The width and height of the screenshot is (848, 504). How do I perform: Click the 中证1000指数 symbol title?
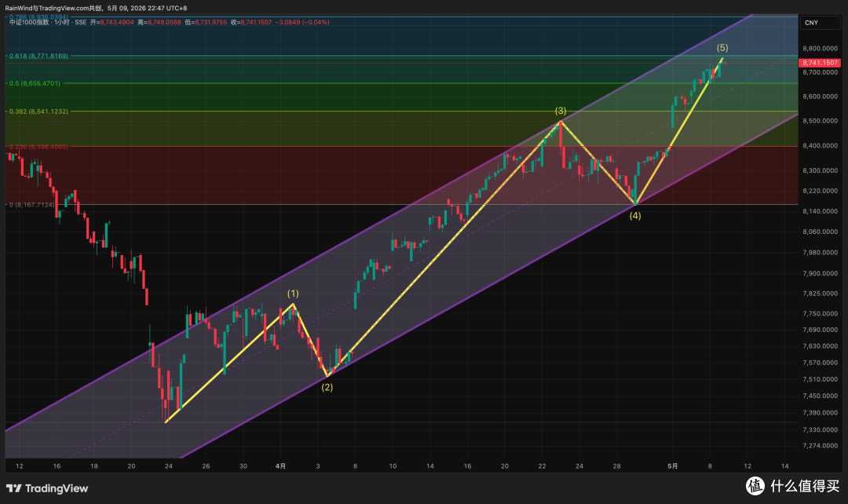point(29,22)
